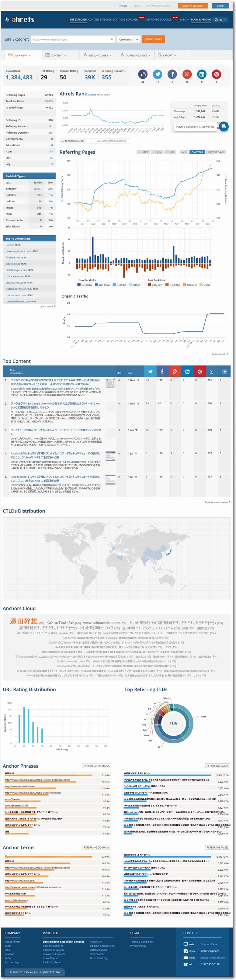The height and width of the screenshot is (980, 236).
Task: Click the Search Links button
Action: [153, 39]
